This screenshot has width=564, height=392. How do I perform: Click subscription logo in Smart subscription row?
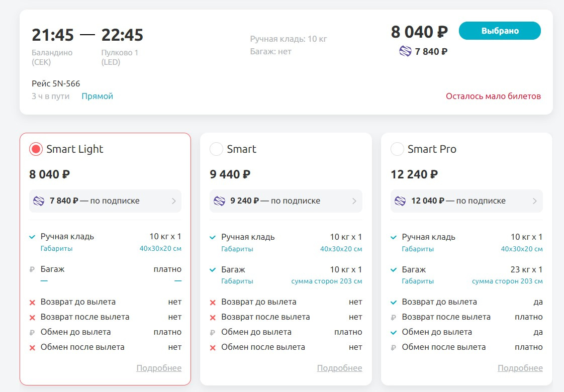[x=219, y=201]
